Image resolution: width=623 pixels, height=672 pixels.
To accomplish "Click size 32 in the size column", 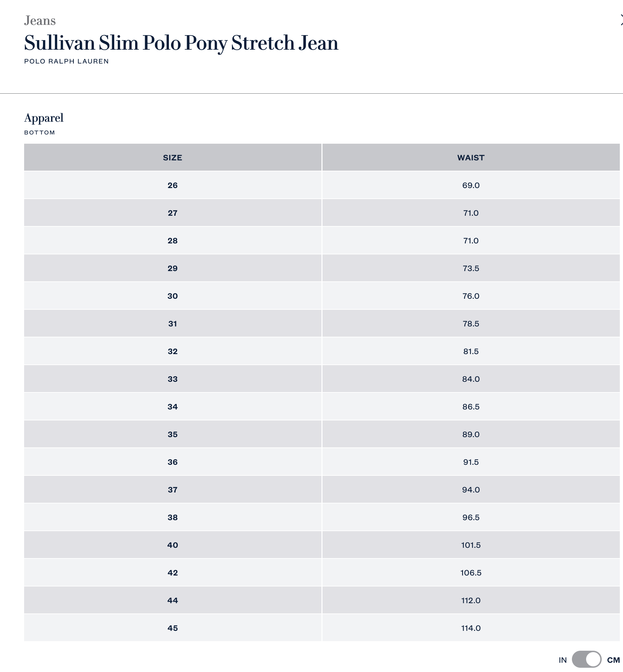I will point(172,351).
